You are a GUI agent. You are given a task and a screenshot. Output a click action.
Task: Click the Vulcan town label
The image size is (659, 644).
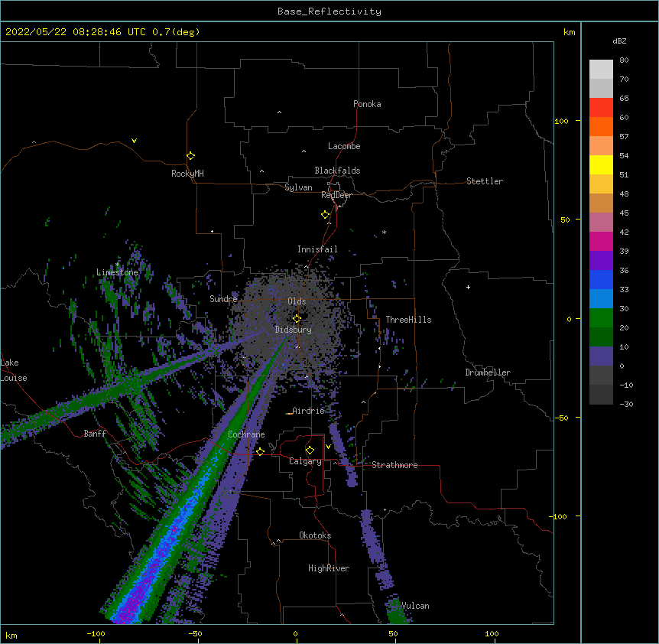click(415, 606)
